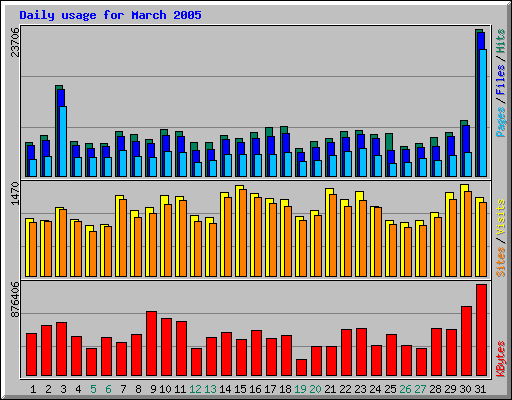
Task: Click the yellow visits bar for day 7
Action: point(118,236)
